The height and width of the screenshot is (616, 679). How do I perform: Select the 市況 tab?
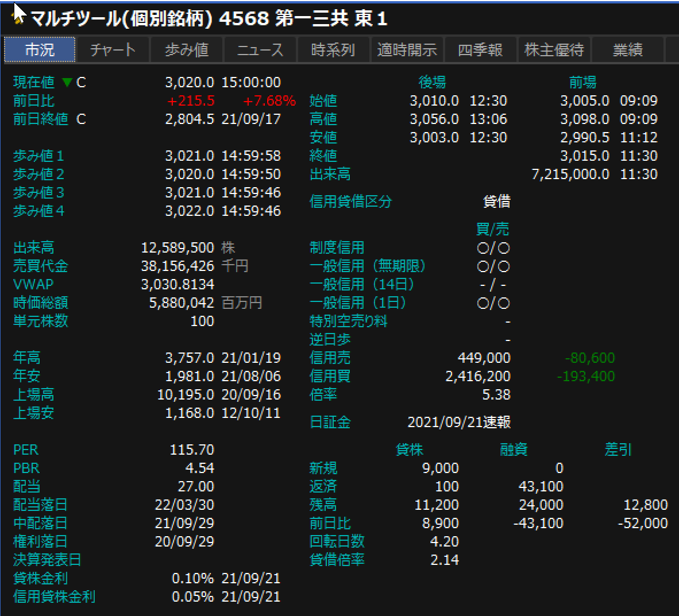[40, 50]
